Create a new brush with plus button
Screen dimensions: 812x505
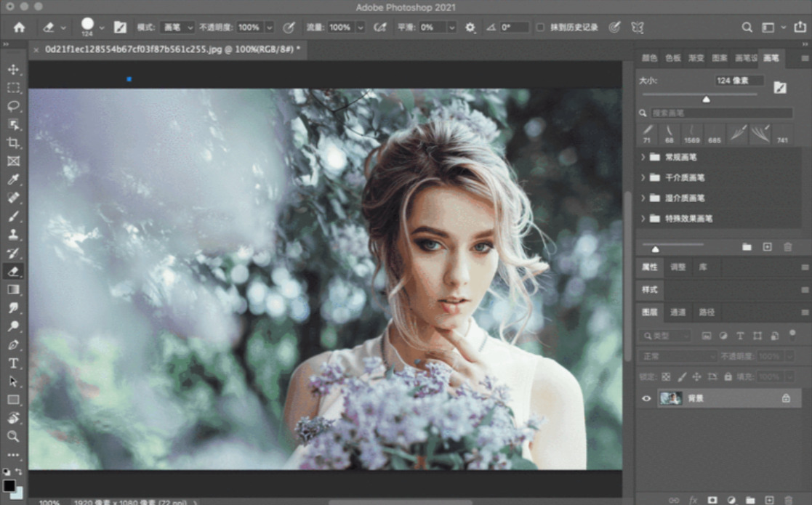(767, 247)
